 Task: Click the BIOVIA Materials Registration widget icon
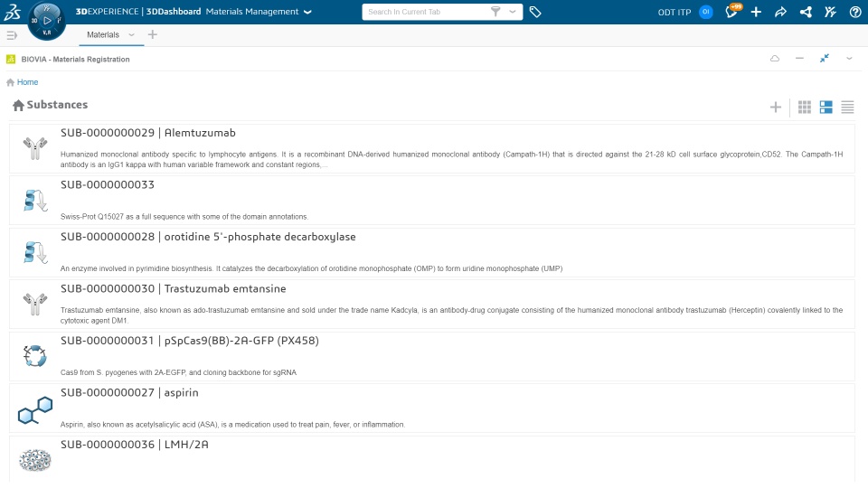[x=11, y=60]
